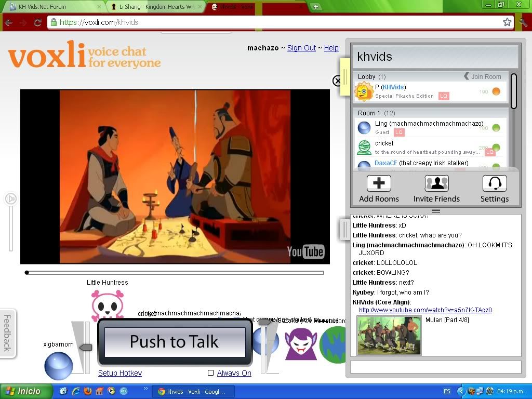Click the right speaker volume slider handle
The width and height of the screenshot is (532, 399).
click(264, 322)
